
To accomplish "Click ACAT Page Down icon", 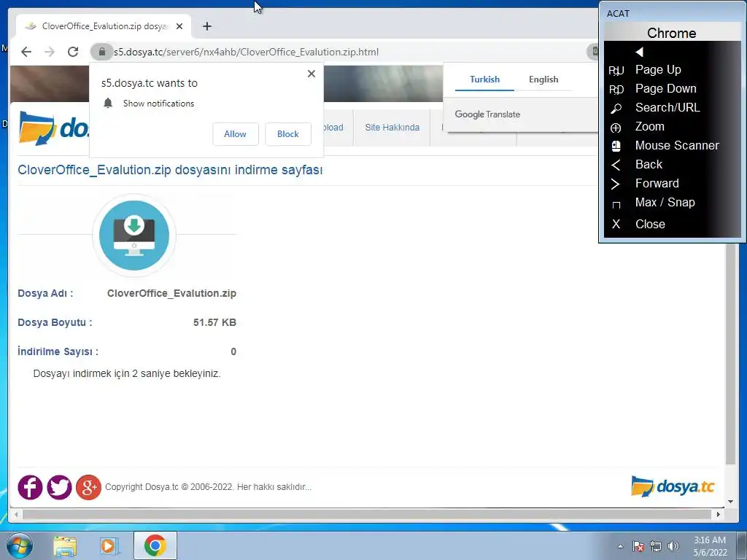I will point(616,90).
